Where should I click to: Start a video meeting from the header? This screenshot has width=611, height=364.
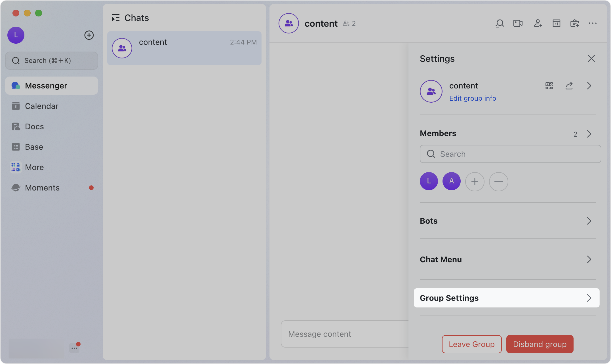point(518,23)
